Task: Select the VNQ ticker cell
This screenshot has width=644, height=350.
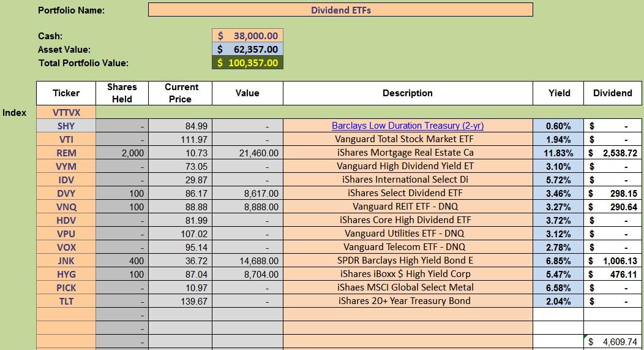Action: tap(66, 207)
